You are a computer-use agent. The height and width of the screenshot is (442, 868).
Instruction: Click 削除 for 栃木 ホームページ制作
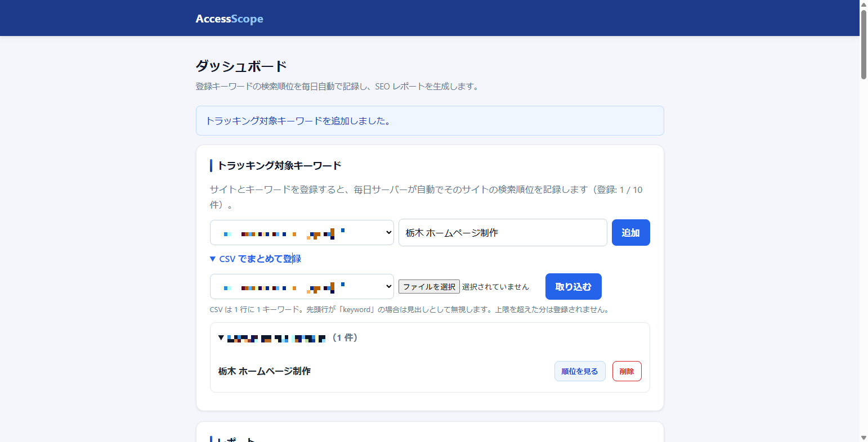coord(627,371)
